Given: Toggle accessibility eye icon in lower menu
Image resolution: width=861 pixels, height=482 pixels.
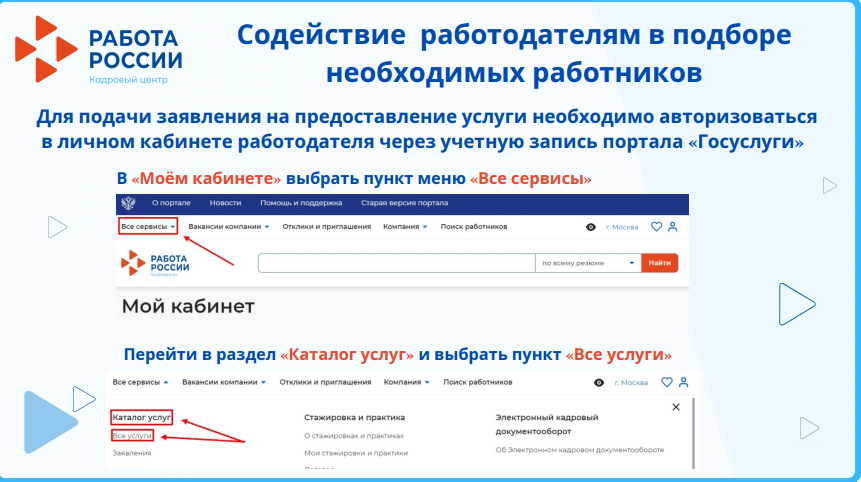Looking at the screenshot, I should pos(599,383).
